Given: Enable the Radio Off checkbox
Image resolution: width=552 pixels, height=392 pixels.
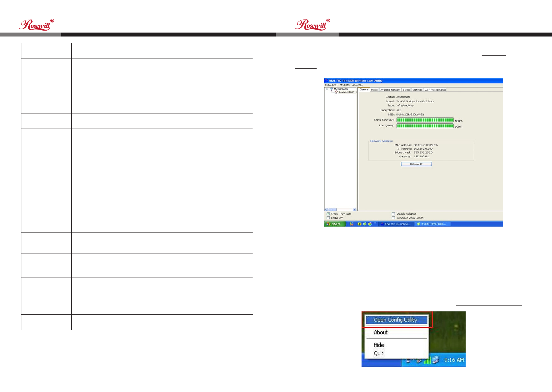Looking at the screenshot, I should (x=328, y=218).
